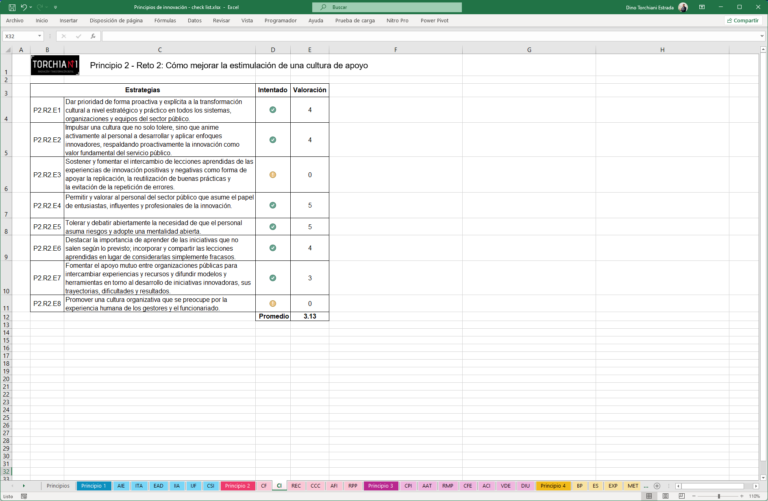Click the green check icon for P2.R2.E4
Viewport: 768px width, 501px height.
273,205
